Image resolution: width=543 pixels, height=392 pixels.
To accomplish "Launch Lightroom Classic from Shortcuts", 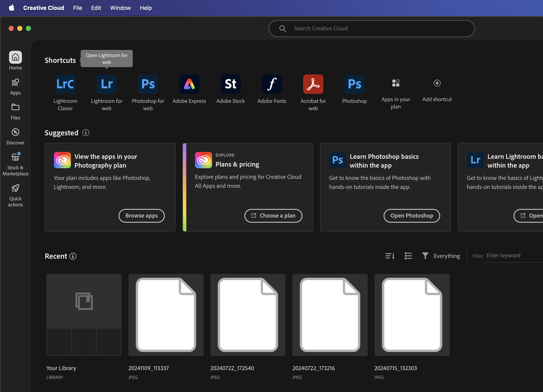I will (x=65, y=84).
